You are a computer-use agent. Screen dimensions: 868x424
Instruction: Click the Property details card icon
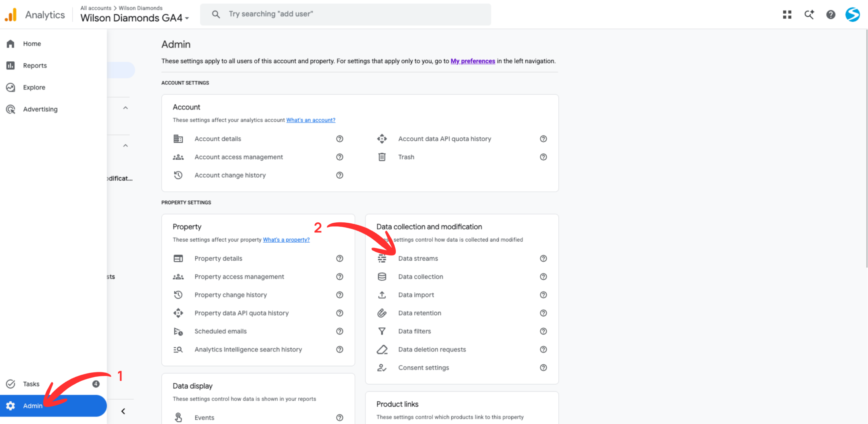point(178,259)
